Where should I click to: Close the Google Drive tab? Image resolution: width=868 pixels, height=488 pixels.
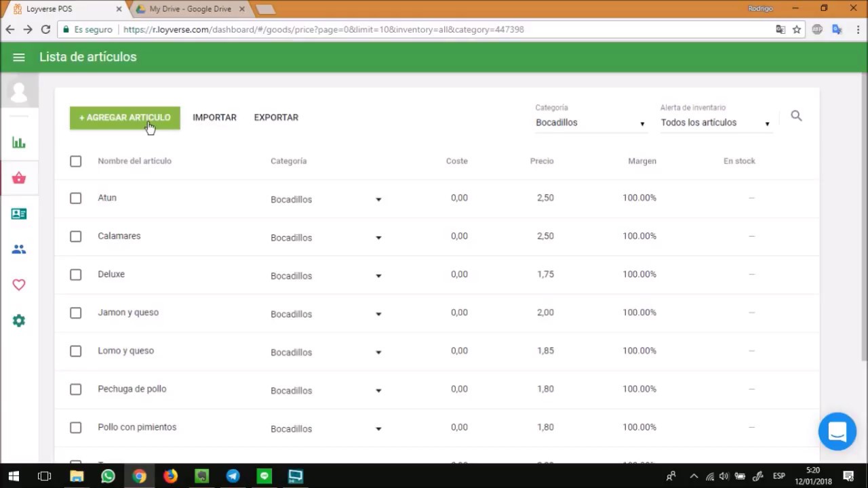(x=241, y=9)
